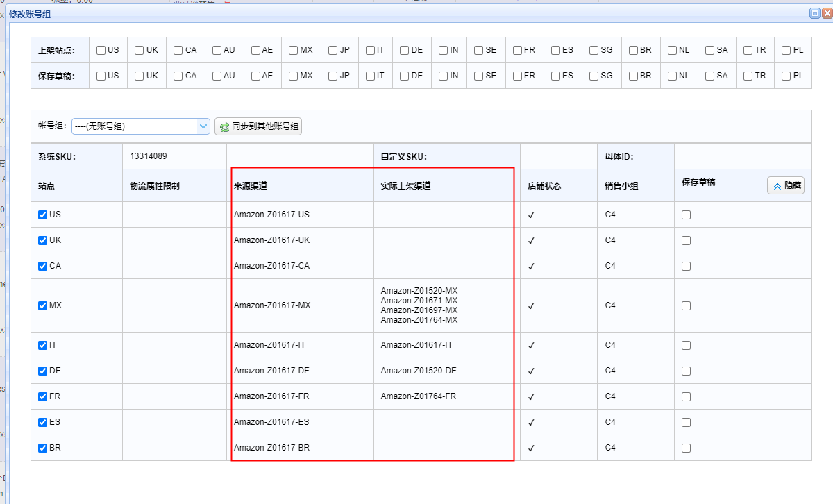Uncheck the US site in the 站点 column
The width and height of the screenshot is (833, 504).
43,215
